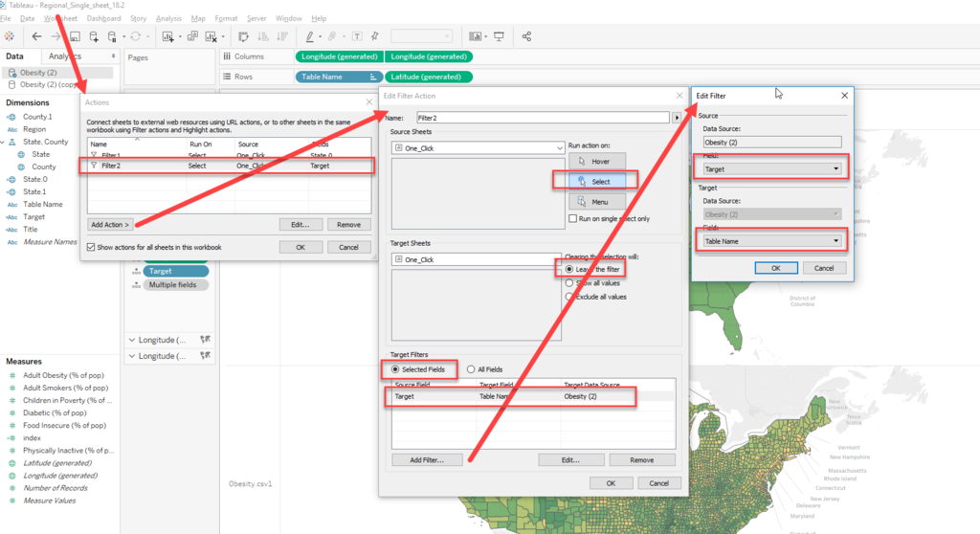The width and height of the screenshot is (980, 534).
Task: Open the Data menu
Action: pos(28,18)
